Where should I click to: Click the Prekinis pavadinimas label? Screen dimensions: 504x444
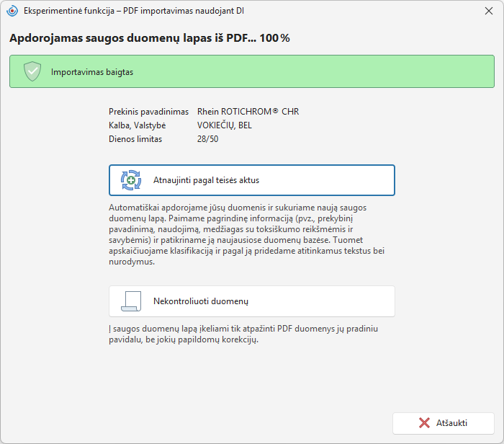(148, 112)
